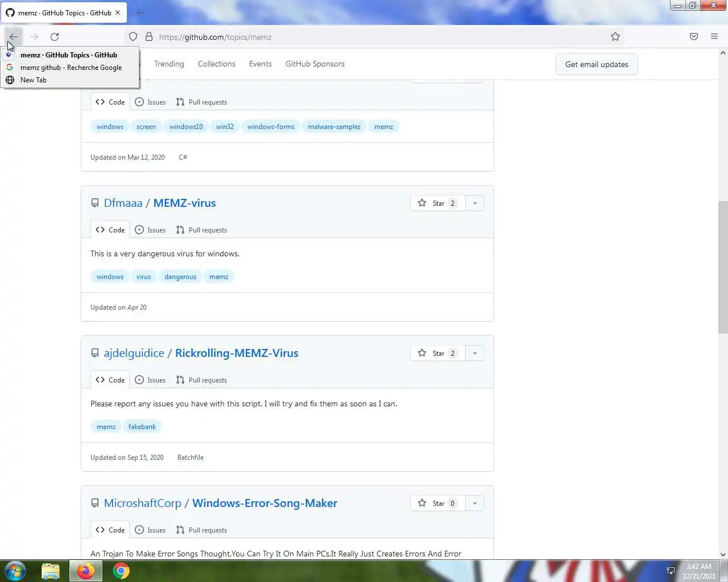Screen dimensions: 728x582
Task: Click the dangerous topic tag
Action: tap(180, 277)
